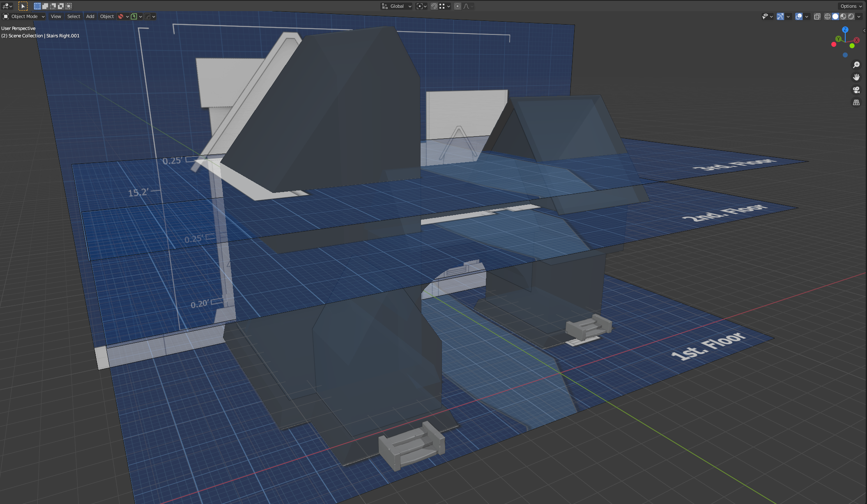Open the Add menu

coord(90,16)
